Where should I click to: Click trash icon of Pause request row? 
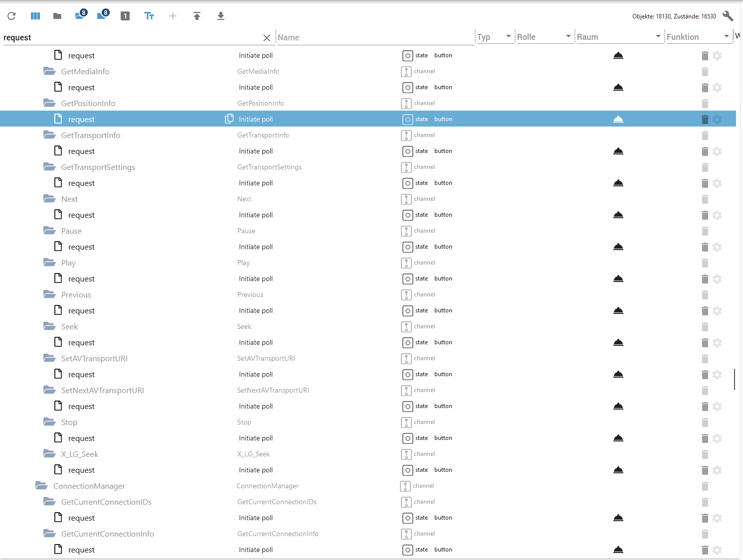[x=705, y=247]
